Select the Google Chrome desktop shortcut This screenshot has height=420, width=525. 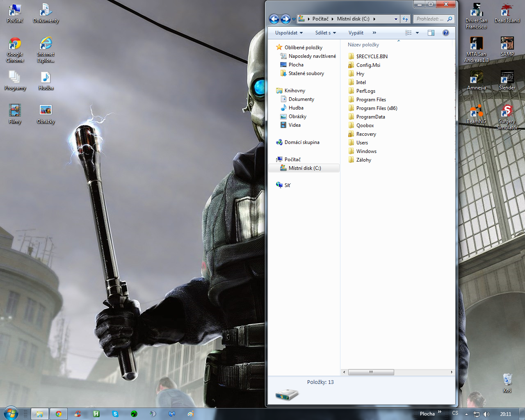pos(15,50)
